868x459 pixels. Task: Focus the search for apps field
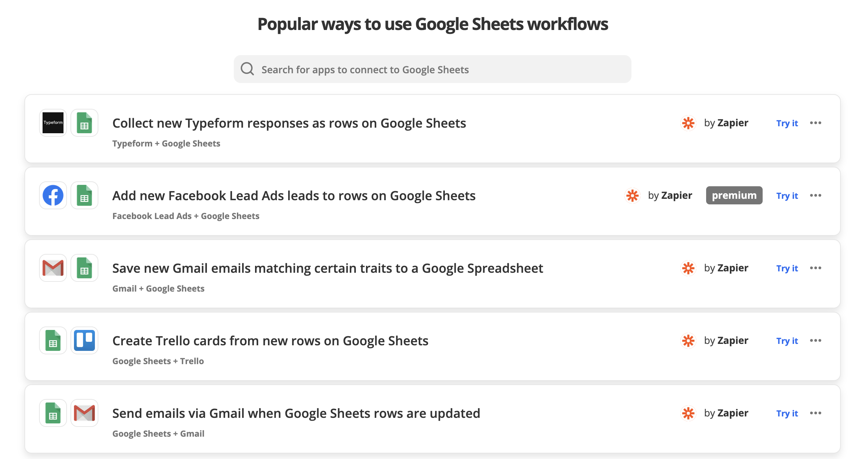[x=433, y=69]
